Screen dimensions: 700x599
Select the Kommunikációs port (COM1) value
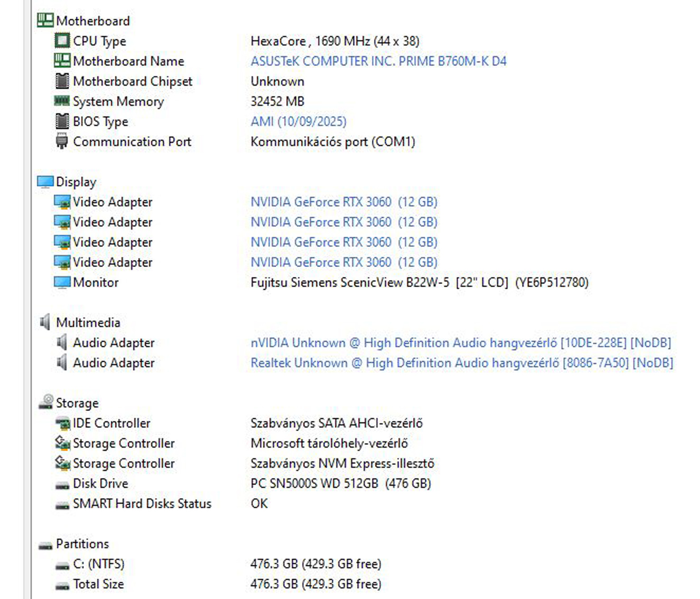333,142
